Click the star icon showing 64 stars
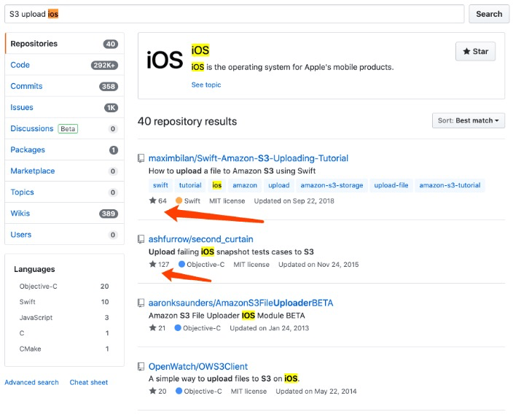Viewport: 513px width, 420px height. [153, 201]
